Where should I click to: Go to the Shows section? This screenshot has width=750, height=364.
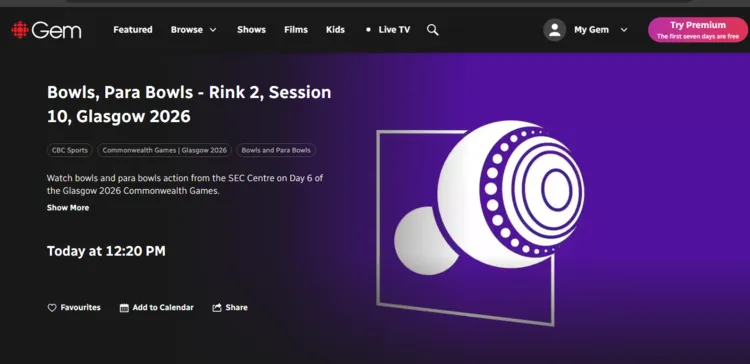point(251,30)
